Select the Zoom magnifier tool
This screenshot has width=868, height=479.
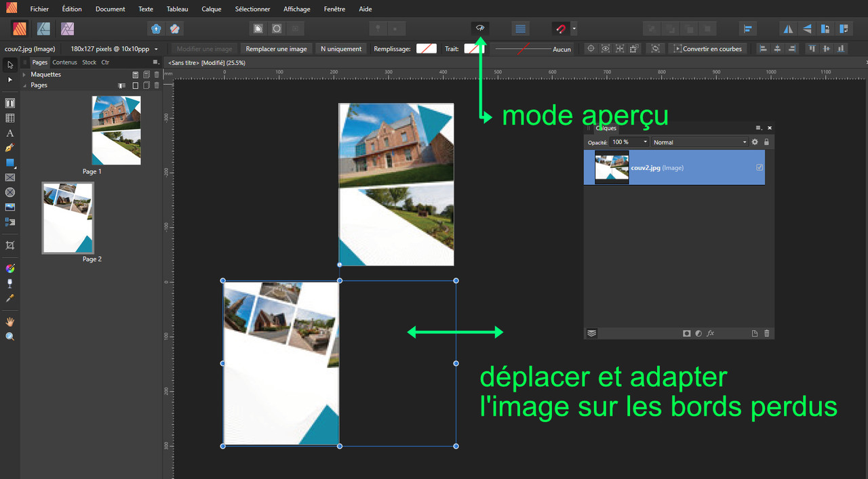pos(10,336)
